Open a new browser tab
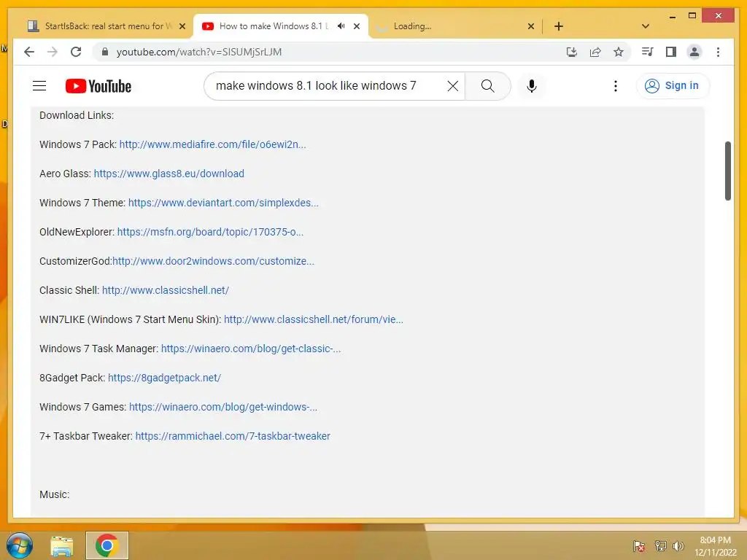The width and height of the screenshot is (747, 560). [559, 26]
